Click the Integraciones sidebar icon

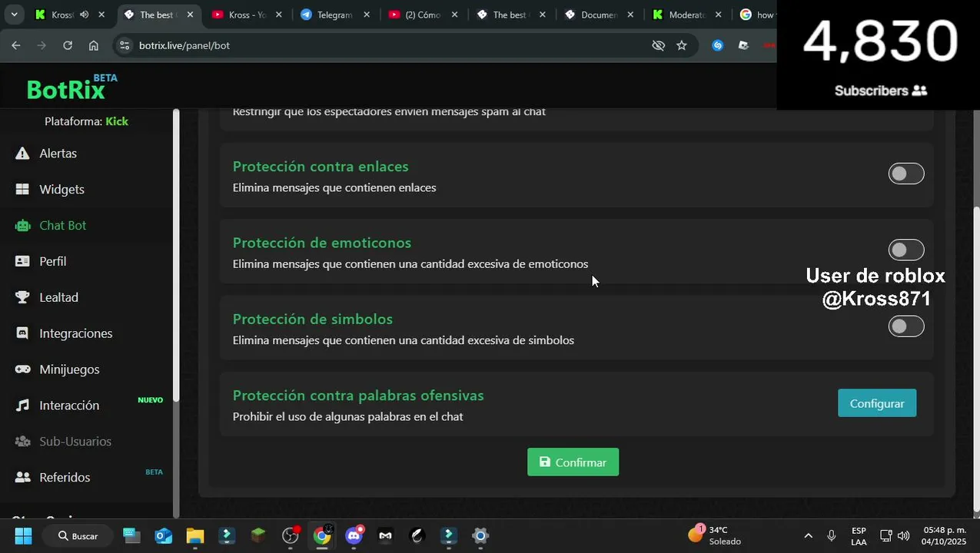[x=23, y=333]
